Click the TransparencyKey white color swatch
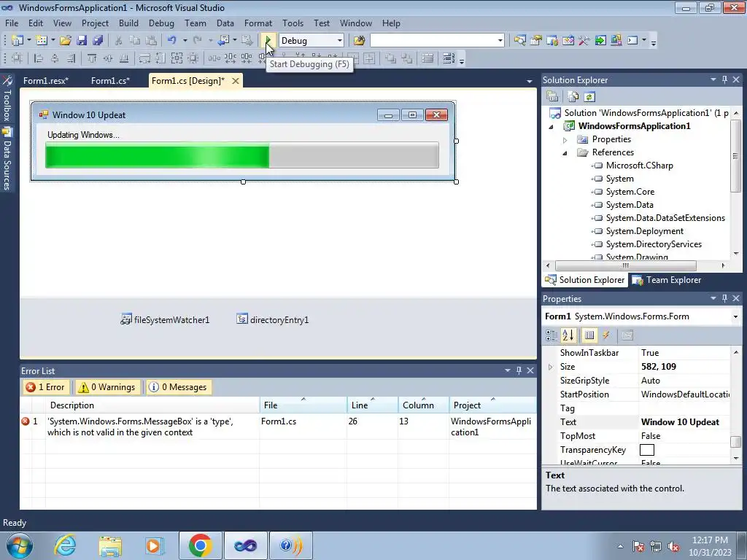Image resolution: width=747 pixels, height=560 pixels. (x=646, y=449)
